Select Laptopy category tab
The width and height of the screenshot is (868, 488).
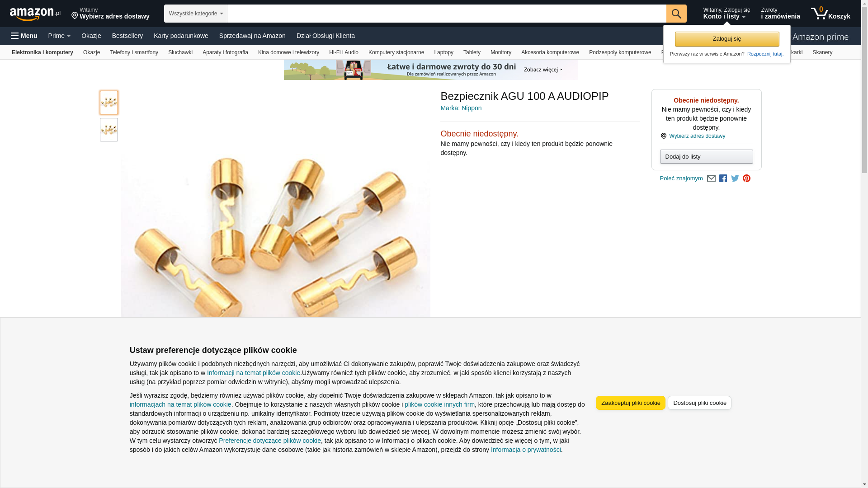pyautogui.click(x=443, y=52)
